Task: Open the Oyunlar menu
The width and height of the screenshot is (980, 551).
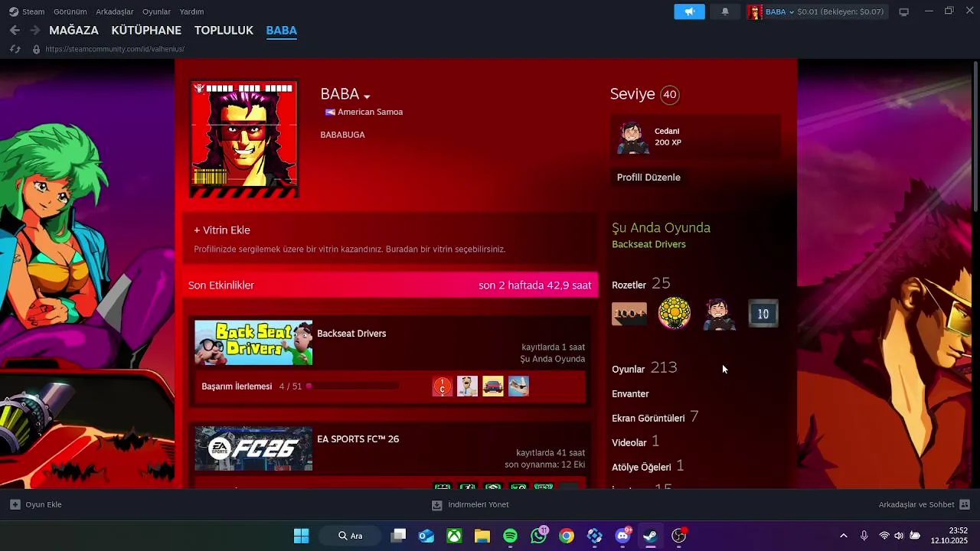Action: [156, 11]
